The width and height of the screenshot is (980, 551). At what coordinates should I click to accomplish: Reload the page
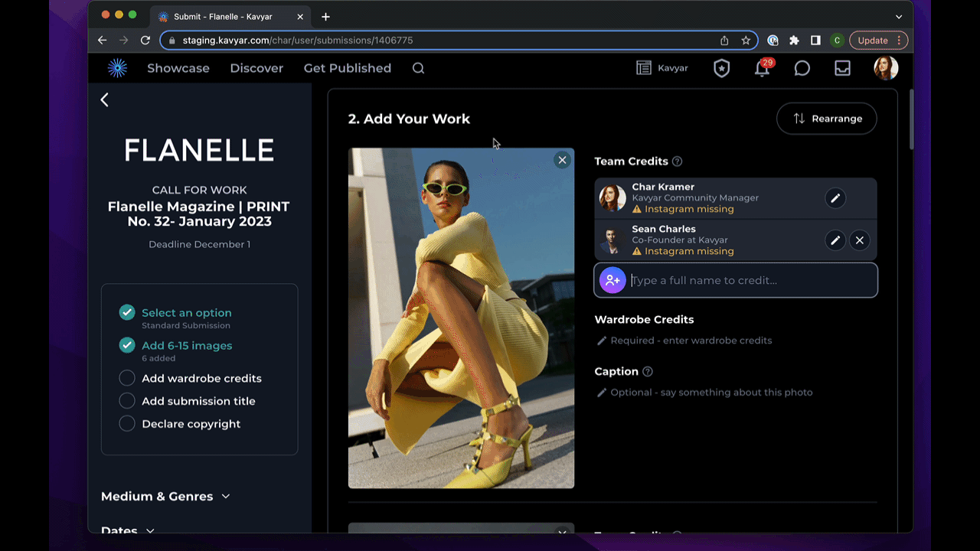pyautogui.click(x=145, y=41)
